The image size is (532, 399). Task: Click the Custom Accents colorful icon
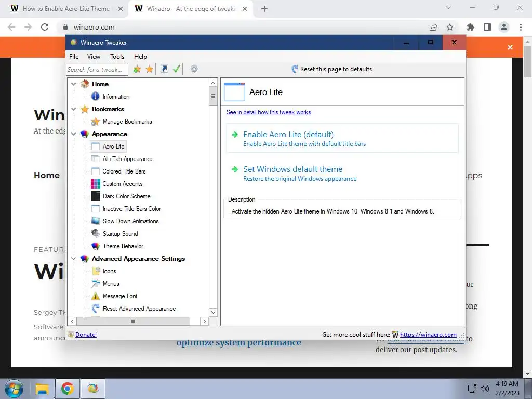(96, 184)
